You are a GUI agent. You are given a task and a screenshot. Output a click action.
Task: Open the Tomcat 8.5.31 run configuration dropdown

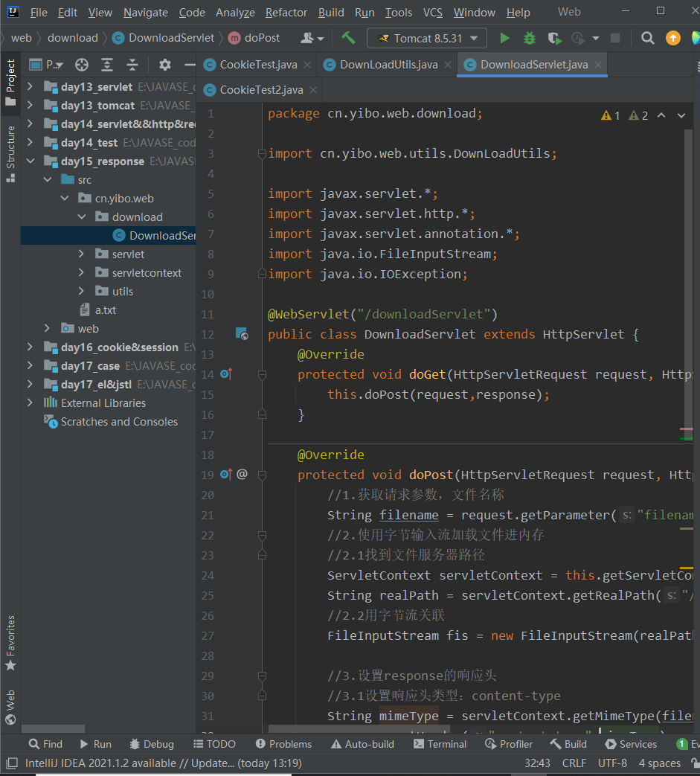426,38
